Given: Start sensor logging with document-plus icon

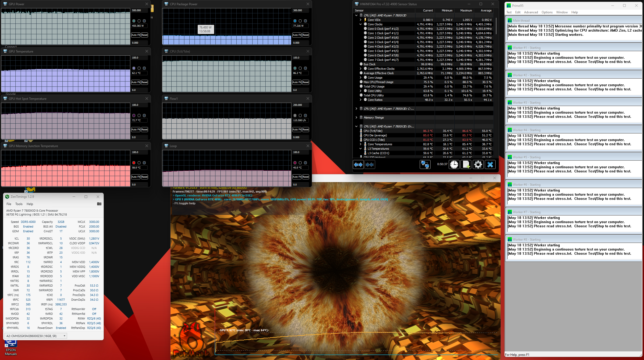Looking at the screenshot, I should (x=466, y=165).
